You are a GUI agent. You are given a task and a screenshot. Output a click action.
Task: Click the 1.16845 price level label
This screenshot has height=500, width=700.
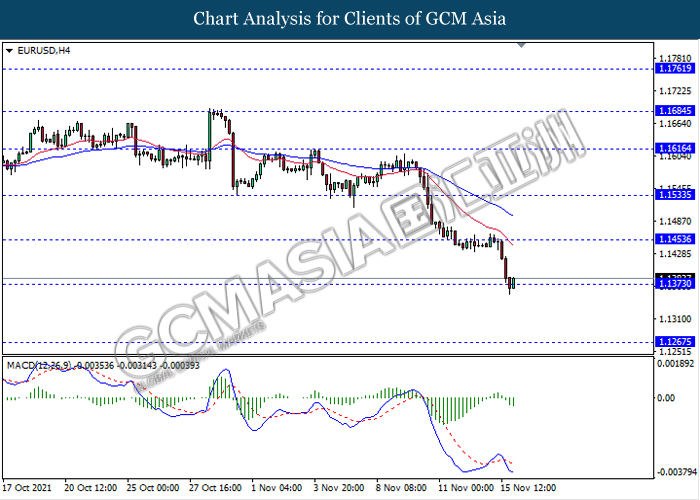click(675, 111)
